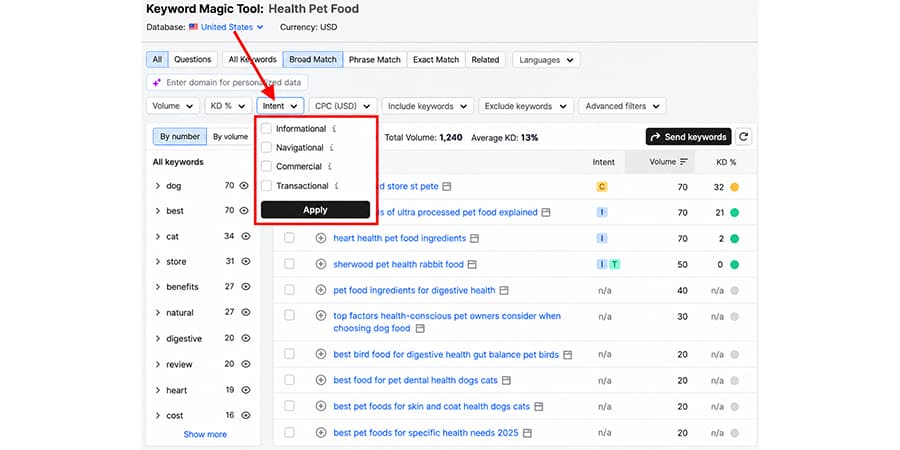This screenshot has width=900, height=450.
Task: Click info icon beside Transactional
Action: click(336, 186)
